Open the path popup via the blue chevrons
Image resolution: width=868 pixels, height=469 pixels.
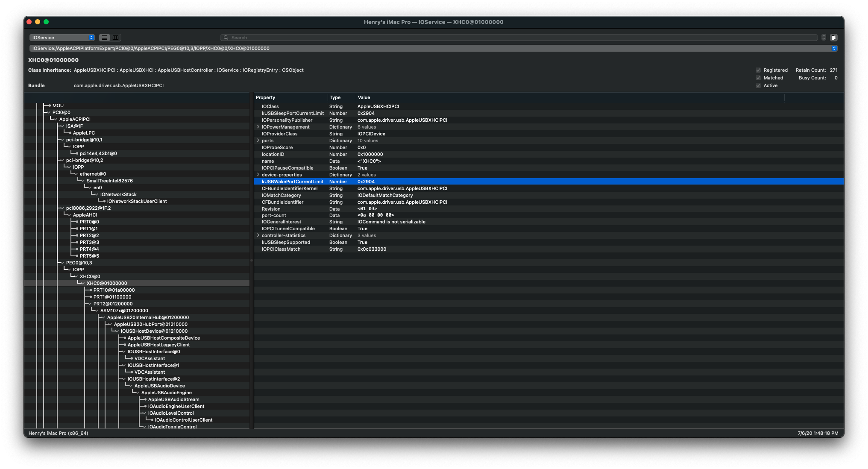point(835,48)
